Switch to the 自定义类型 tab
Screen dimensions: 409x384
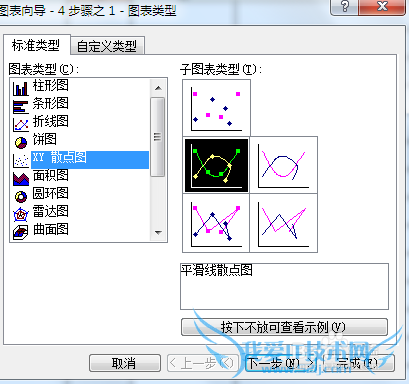pyautogui.click(x=107, y=46)
